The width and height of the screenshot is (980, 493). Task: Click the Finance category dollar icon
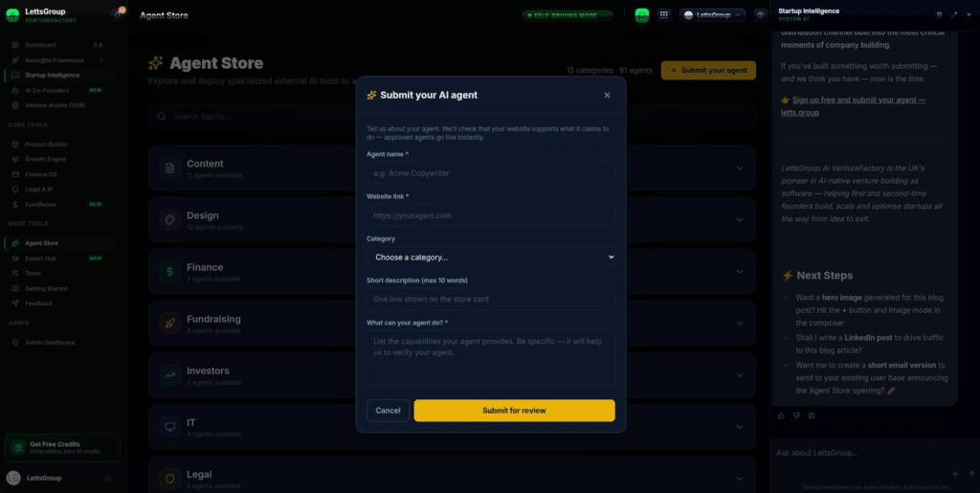coord(169,272)
